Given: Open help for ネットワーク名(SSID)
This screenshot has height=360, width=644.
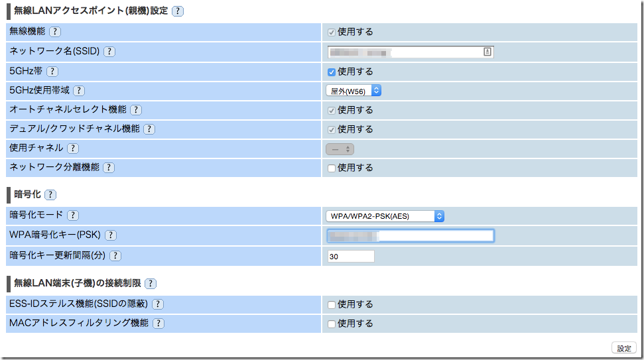Looking at the screenshot, I should (109, 52).
